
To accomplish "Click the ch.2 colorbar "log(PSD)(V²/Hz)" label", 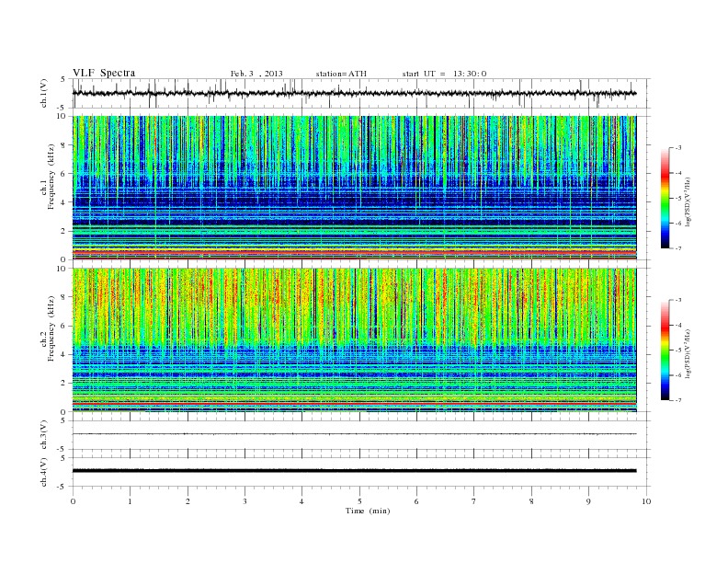I will tap(688, 353).
